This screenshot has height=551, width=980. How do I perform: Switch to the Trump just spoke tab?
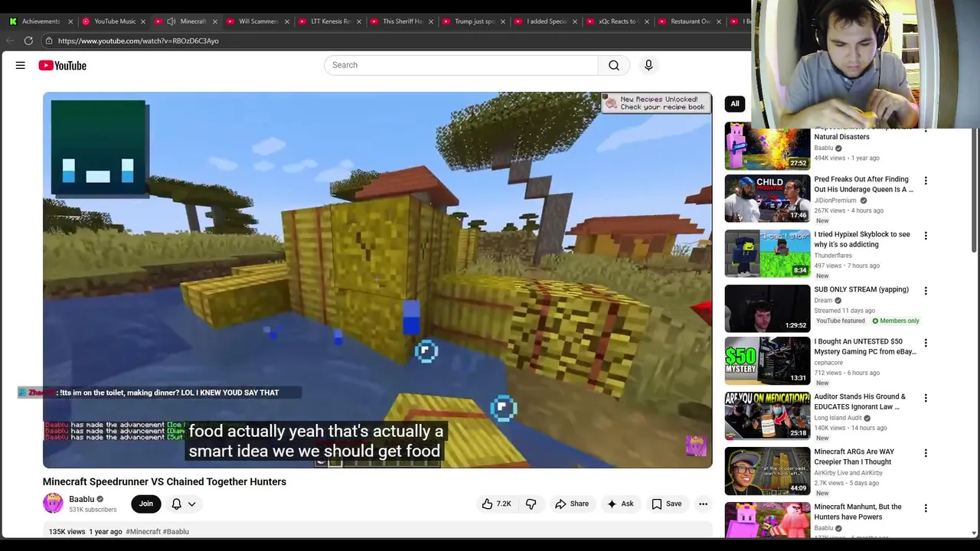click(x=474, y=21)
